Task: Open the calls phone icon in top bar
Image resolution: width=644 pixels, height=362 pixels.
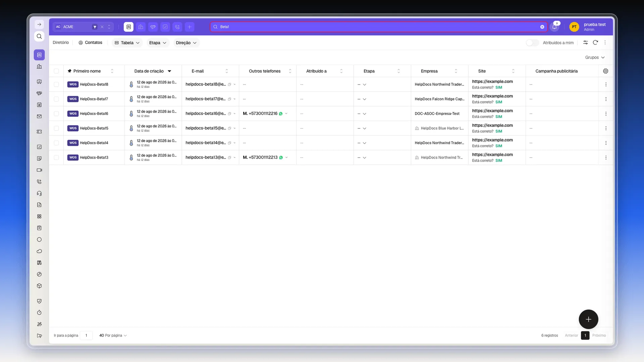Action: 177,27
